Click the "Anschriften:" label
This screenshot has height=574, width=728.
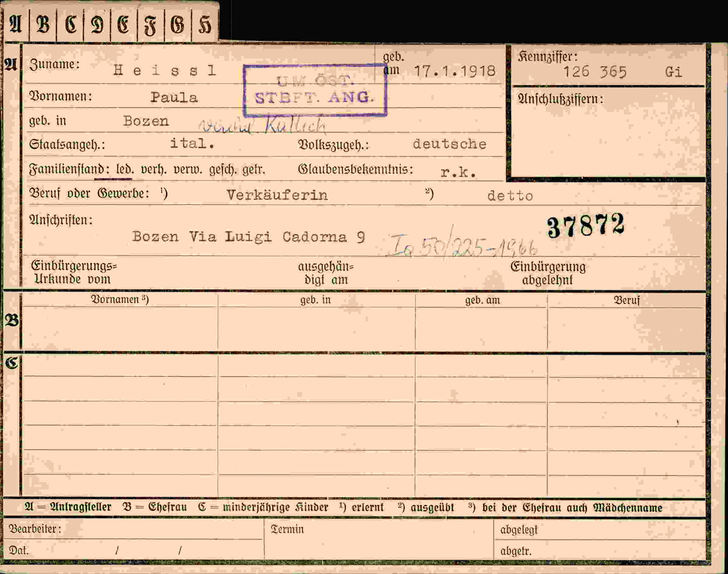click(61, 220)
